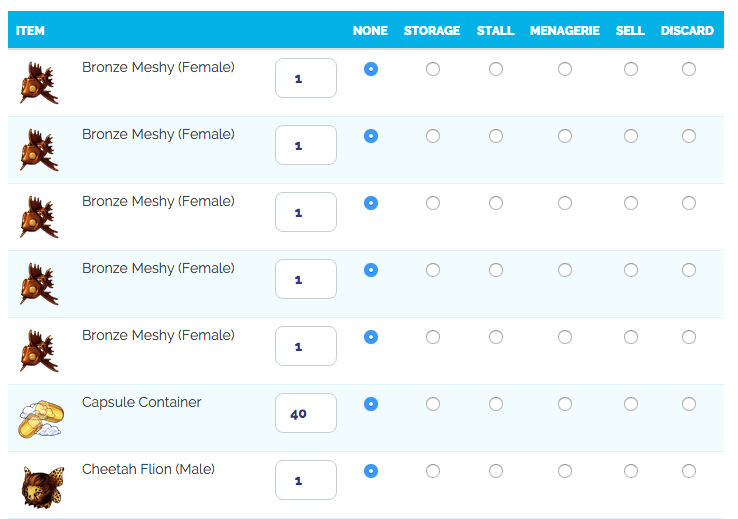Mark the fourth Bronze Meshy for Menagerie
This screenshot has height=519, width=738.
[565, 270]
